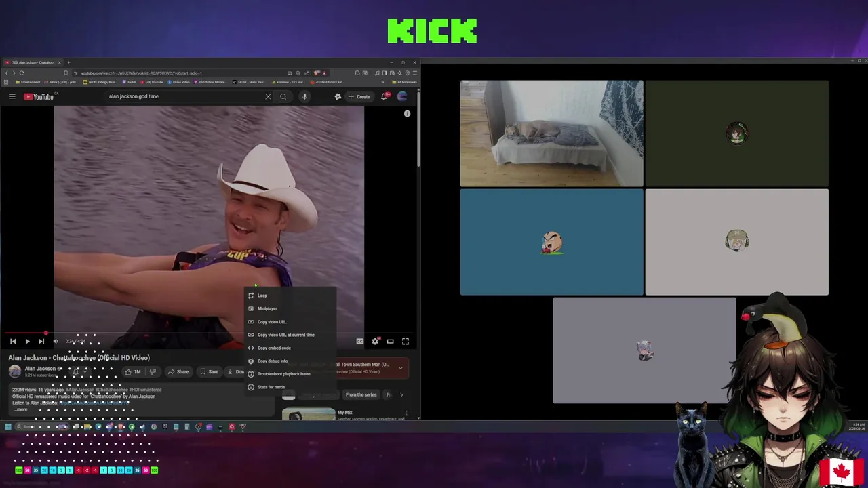This screenshot has height=488, width=868.
Task: Select Troubleshoot playback issue
Action: pos(290,373)
